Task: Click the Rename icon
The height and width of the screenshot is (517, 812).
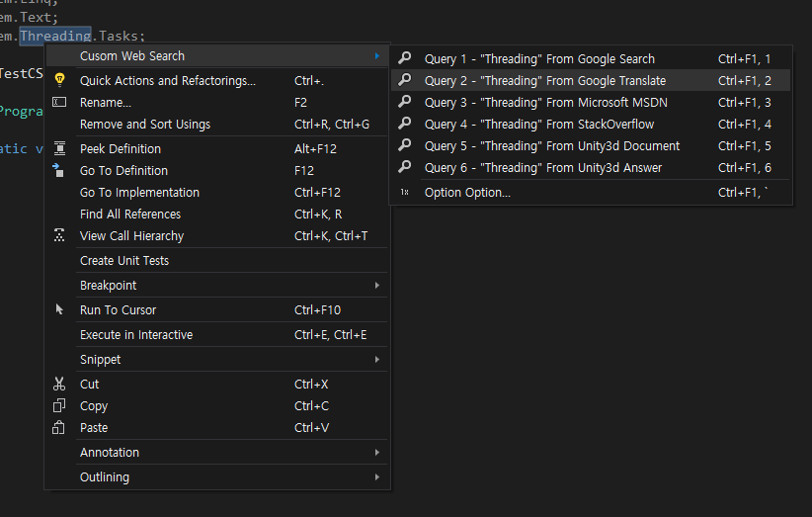Action: point(59,102)
